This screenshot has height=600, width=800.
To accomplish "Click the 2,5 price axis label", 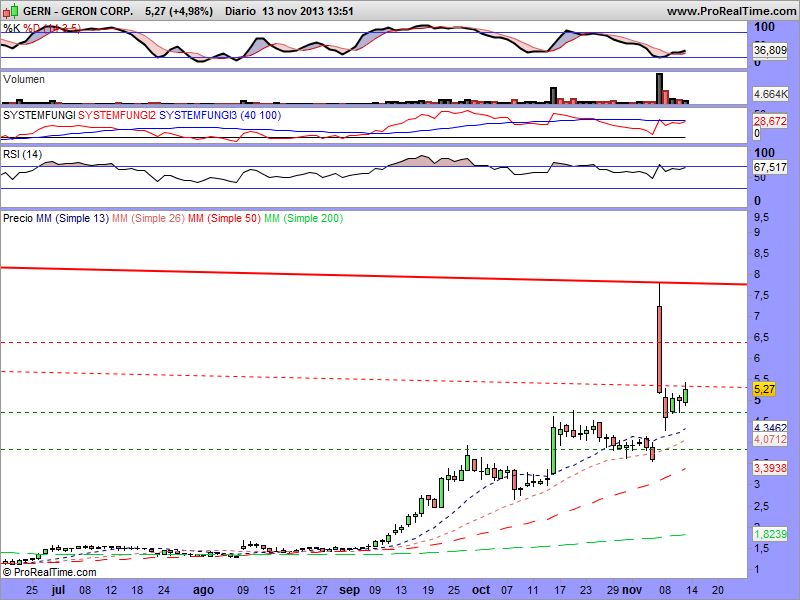I will [x=761, y=507].
